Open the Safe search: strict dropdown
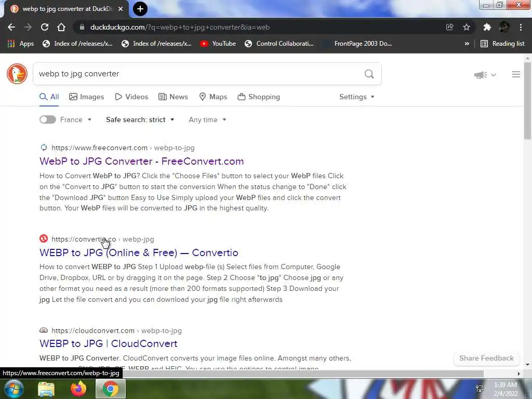Screen dimensions: 532x399 (x=140, y=119)
